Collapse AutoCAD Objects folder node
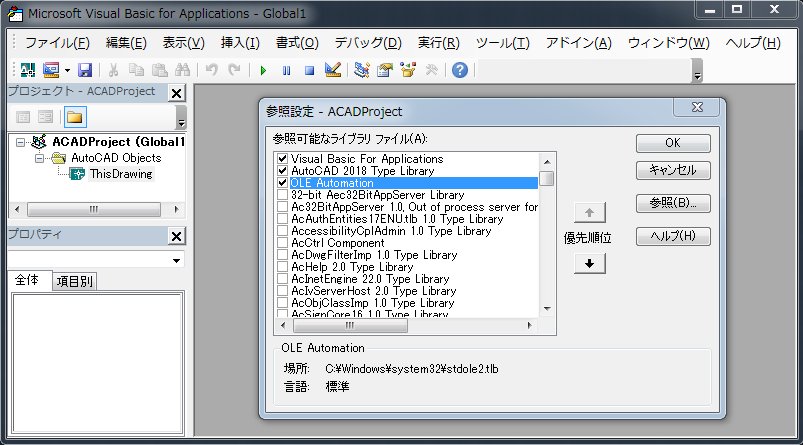 coord(39,158)
